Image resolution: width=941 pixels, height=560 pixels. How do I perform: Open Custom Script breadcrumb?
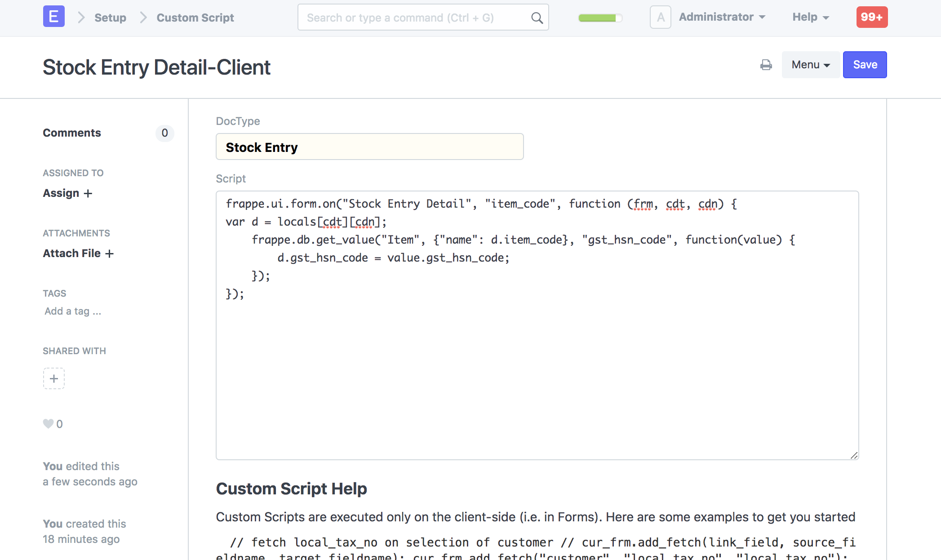pyautogui.click(x=195, y=18)
